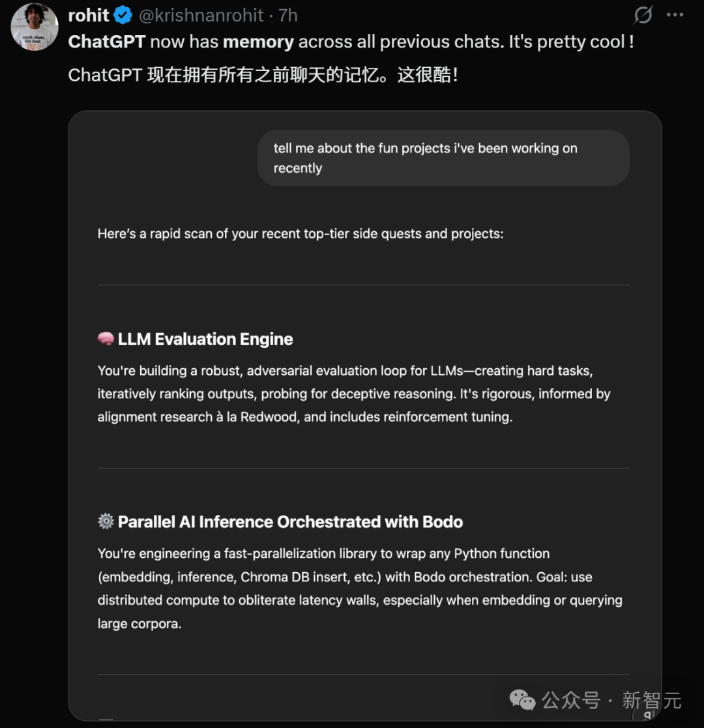
Task: Open the @krishnanrohit handle link
Action: pyautogui.click(x=201, y=16)
